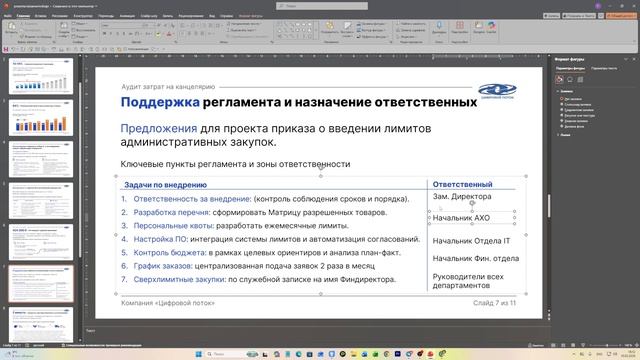Open Макет (Layout) dropdown
Viewport: 640px width, 360px height.
pyautogui.click(x=80, y=24)
